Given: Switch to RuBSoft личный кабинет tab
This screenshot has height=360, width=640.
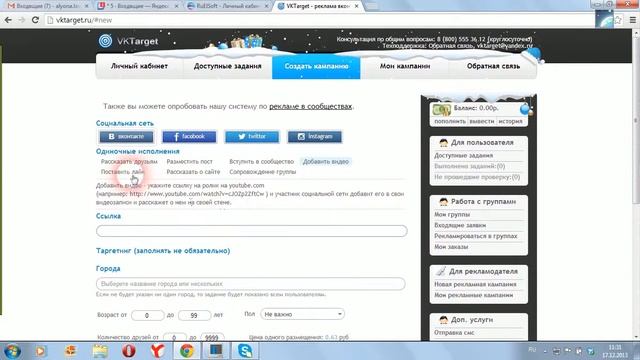Looking at the screenshot, I should (227, 6).
